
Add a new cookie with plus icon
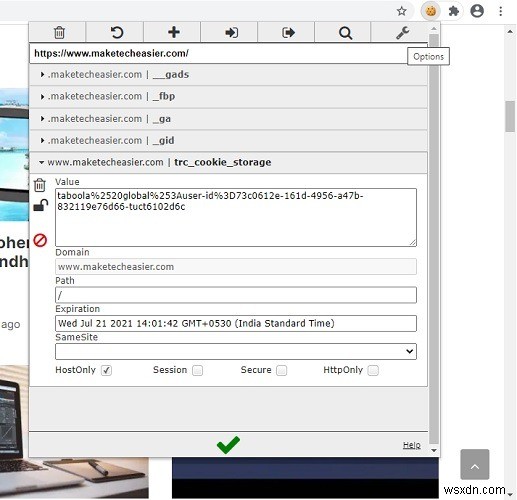click(174, 32)
